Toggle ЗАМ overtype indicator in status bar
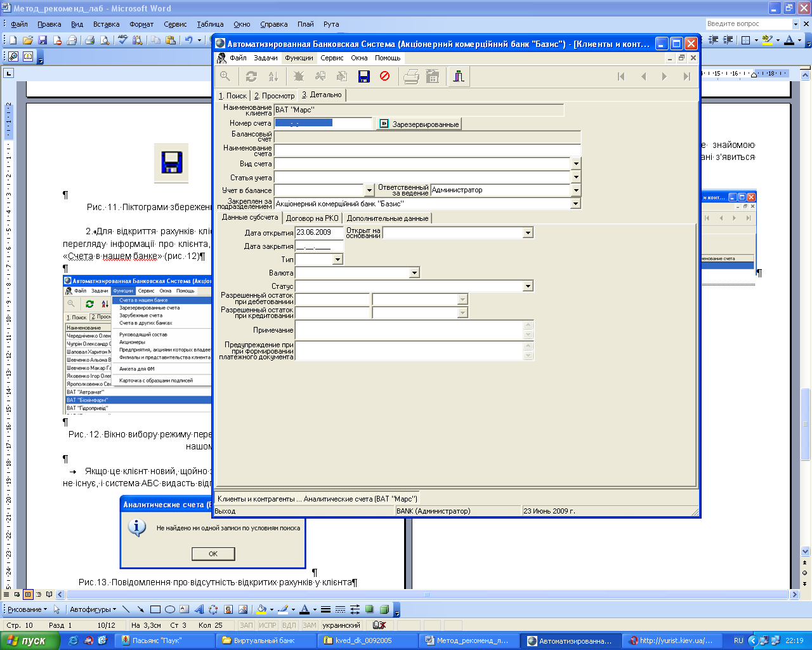Screen dimensions: 812x650 tap(309, 625)
